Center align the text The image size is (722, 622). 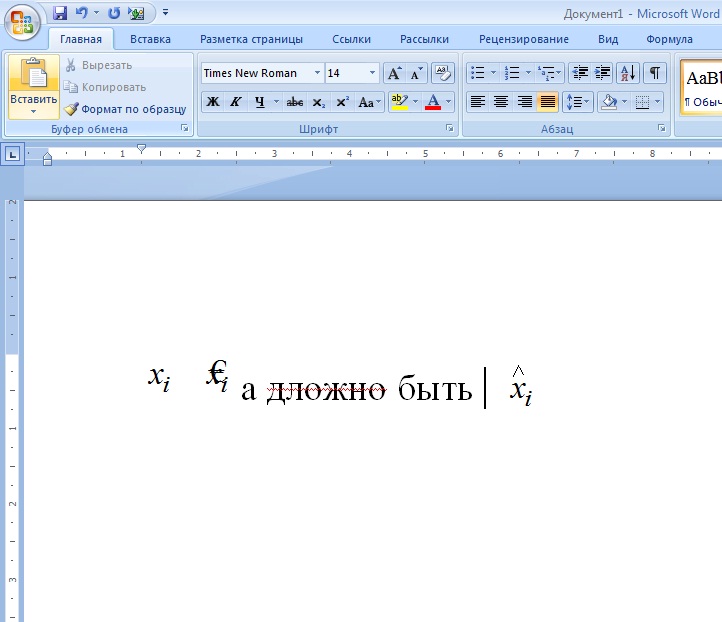501,101
